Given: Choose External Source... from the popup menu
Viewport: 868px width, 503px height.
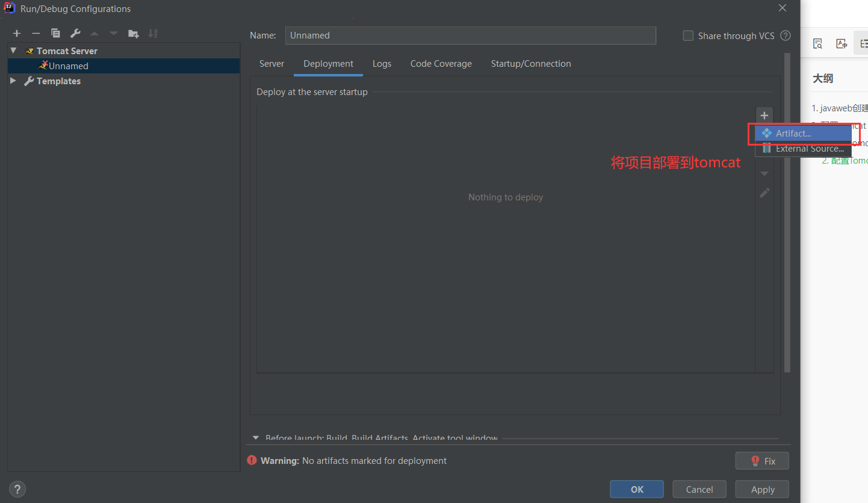Looking at the screenshot, I should (x=803, y=148).
